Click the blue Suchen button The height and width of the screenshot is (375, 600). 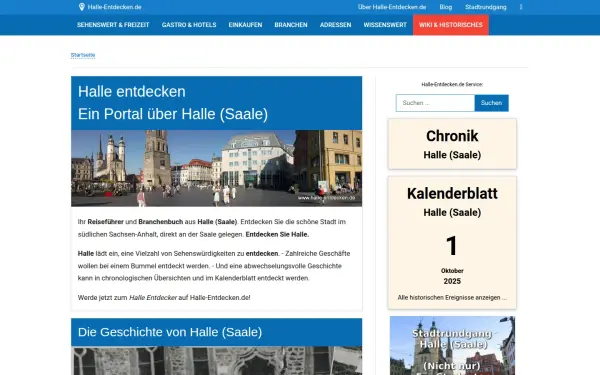pyautogui.click(x=491, y=103)
